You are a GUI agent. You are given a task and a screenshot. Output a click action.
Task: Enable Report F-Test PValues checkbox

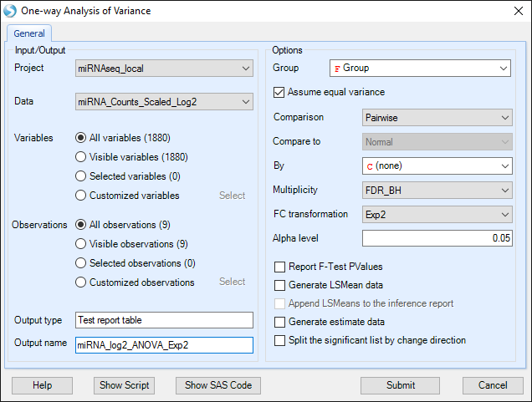(279, 267)
